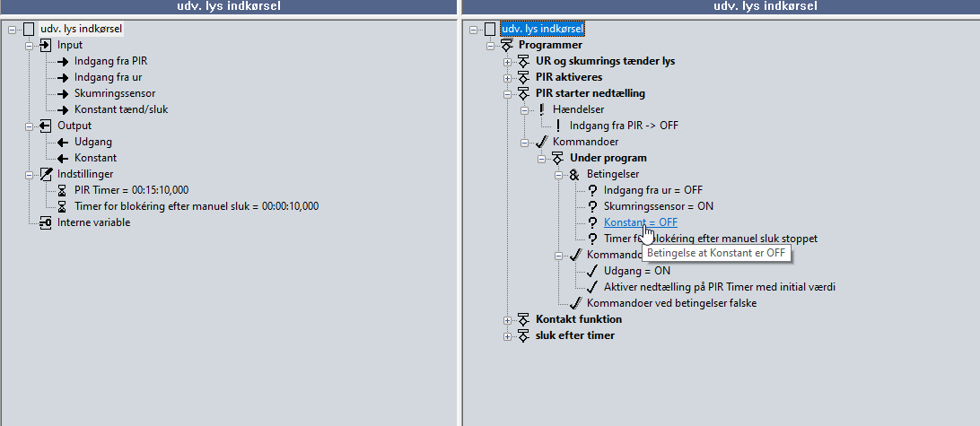The height and width of the screenshot is (426, 980).
Task: Click the Input folder arrow icon
Action: (46, 45)
